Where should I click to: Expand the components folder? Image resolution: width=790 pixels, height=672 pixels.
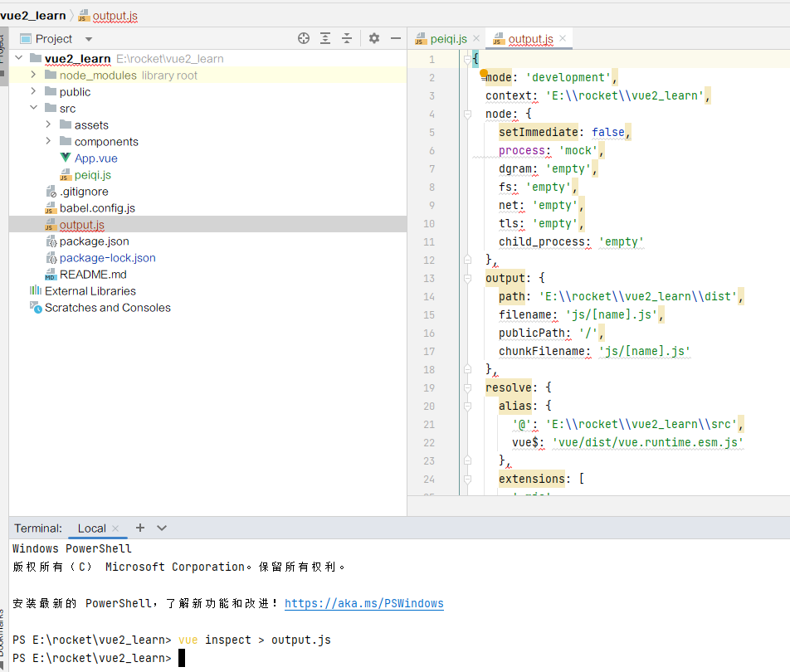click(48, 140)
